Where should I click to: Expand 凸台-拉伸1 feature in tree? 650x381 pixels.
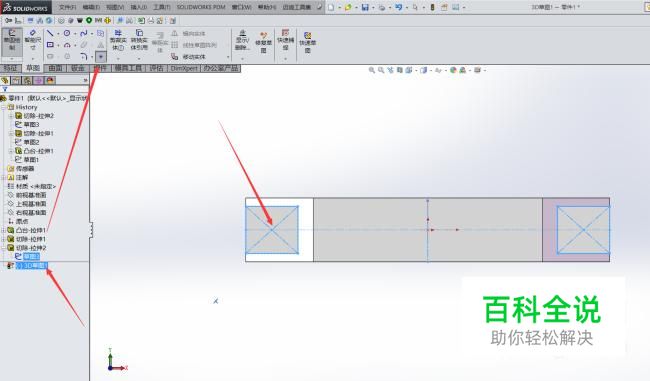[3, 230]
